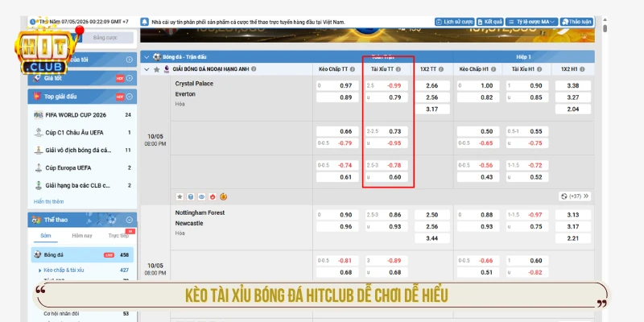Viewport: 644px width, 322px height.
Task: Open Lịch sử cược bet history
Action: coord(455,22)
